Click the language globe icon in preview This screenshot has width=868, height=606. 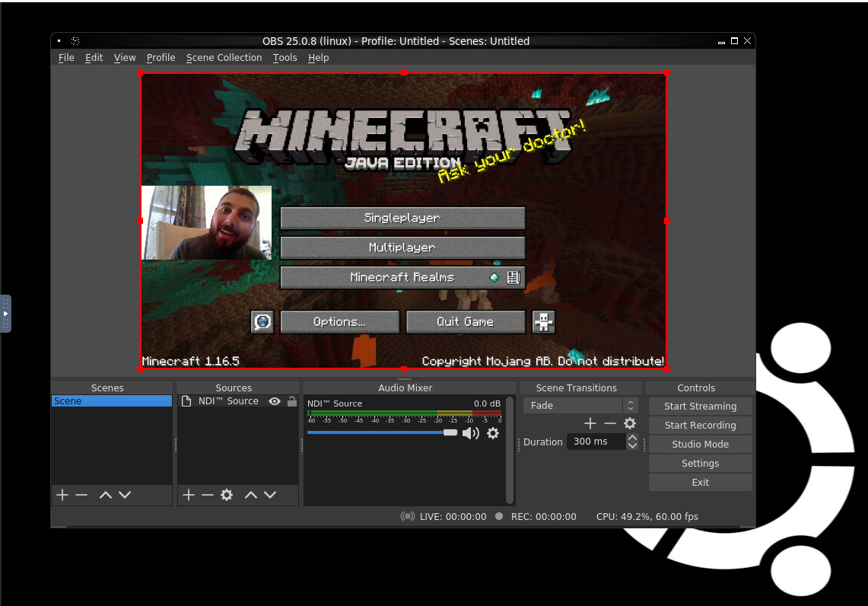point(262,322)
